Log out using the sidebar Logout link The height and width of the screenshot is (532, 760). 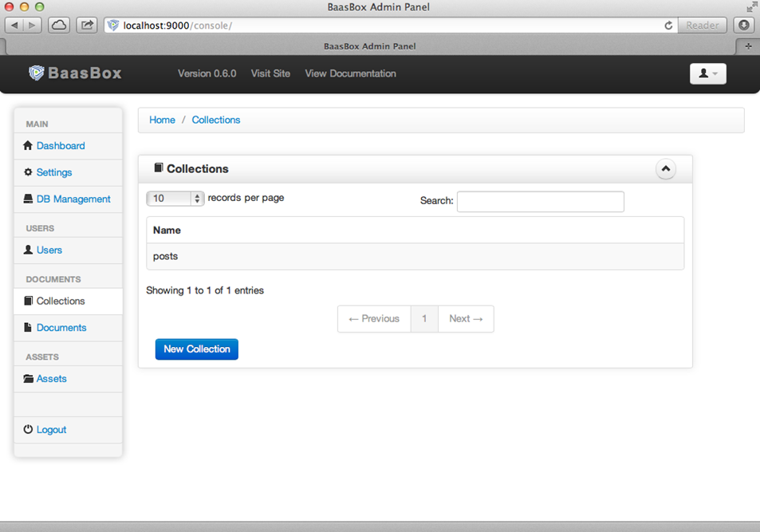pyautogui.click(x=51, y=430)
